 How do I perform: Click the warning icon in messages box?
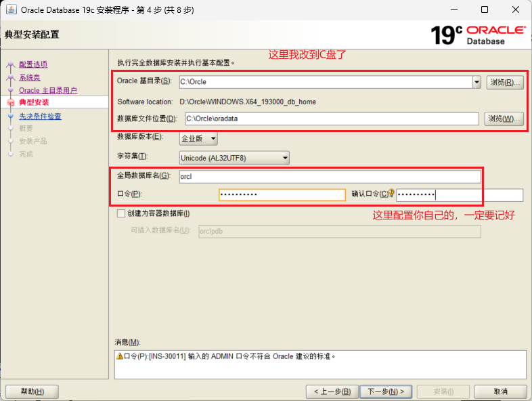pyautogui.click(x=119, y=356)
